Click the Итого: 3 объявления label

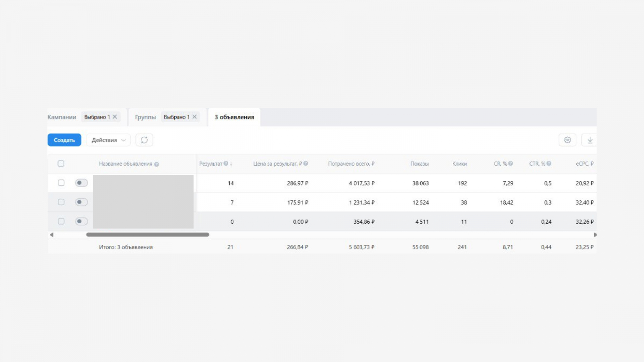[x=126, y=247]
